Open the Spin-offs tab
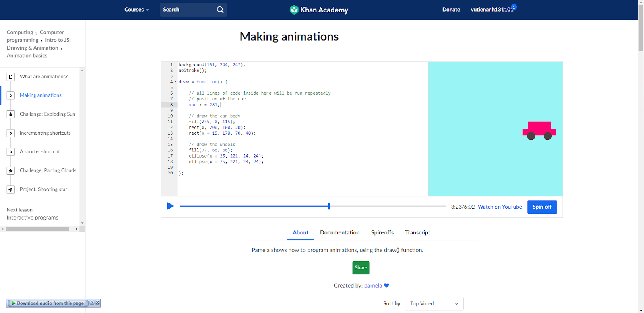This screenshot has height=313, width=644. (x=382, y=232)
